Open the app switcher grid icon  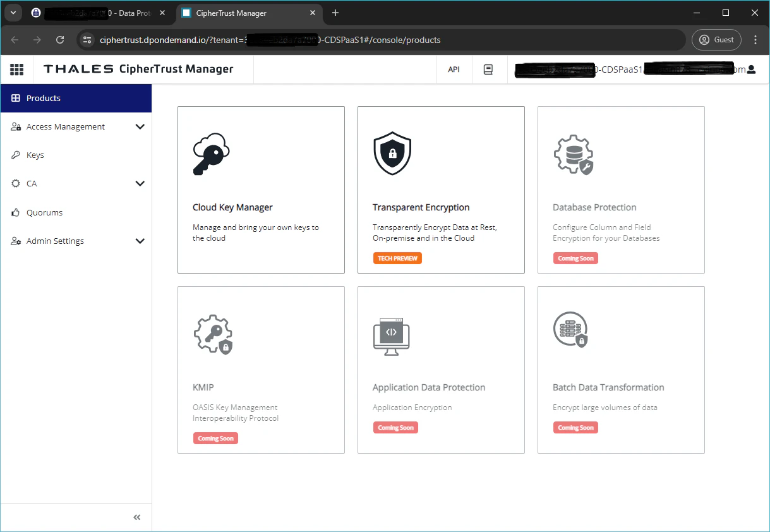click(x=16, y=70)
